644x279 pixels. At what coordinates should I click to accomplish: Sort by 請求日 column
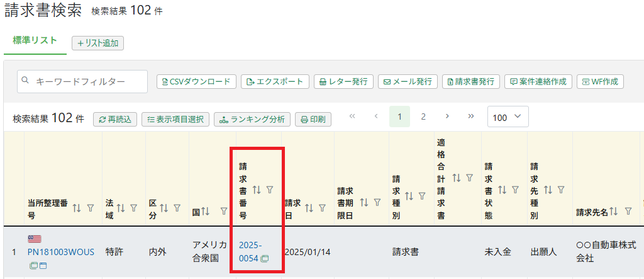coord(309,208)
